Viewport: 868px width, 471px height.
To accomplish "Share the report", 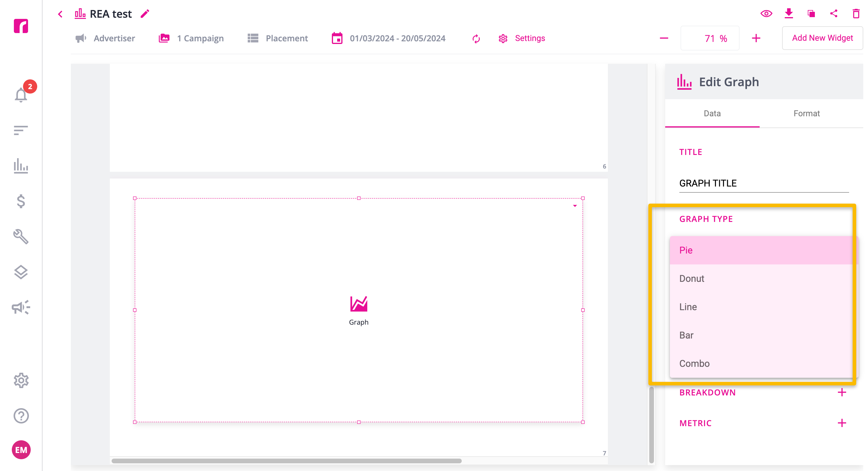I will (x=834, y=14).
